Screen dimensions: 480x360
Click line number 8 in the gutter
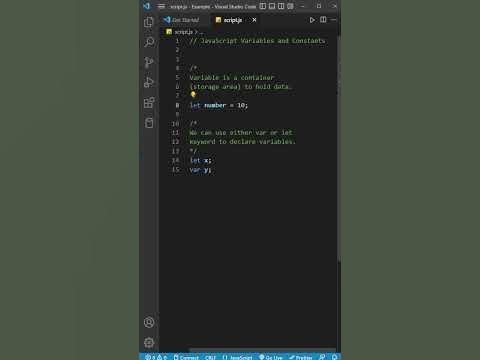177,105
